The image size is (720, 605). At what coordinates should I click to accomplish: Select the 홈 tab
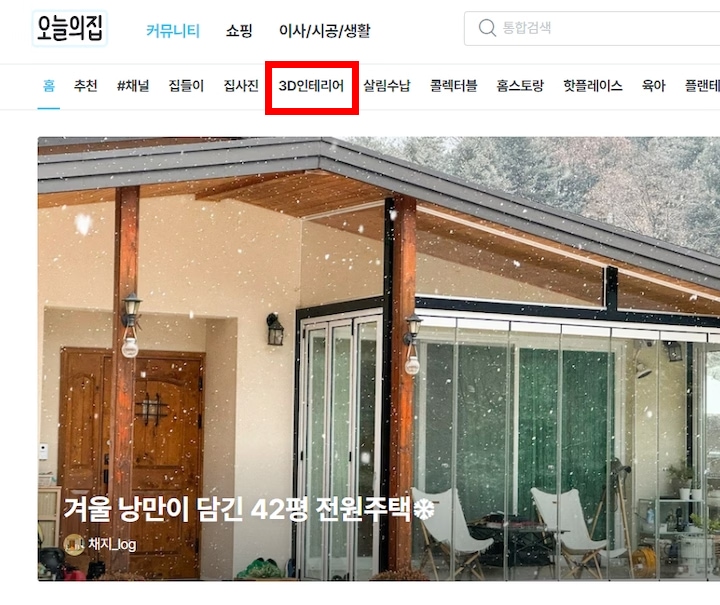(49, 86)
